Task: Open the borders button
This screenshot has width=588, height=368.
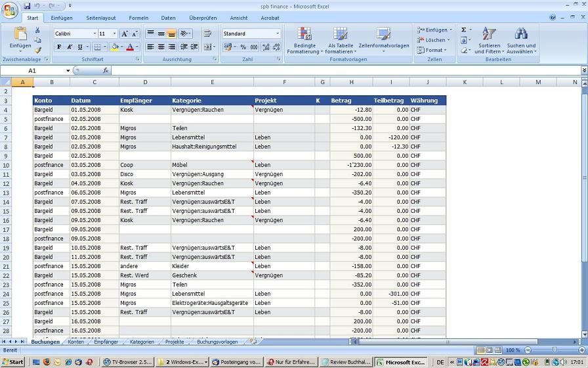Action: pos(98,47)
